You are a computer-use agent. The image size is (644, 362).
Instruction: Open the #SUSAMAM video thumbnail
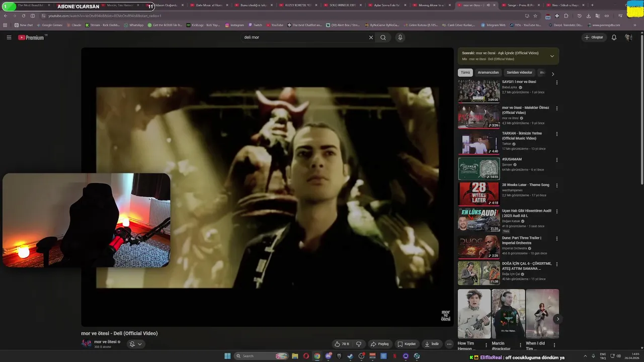[478, 168]
